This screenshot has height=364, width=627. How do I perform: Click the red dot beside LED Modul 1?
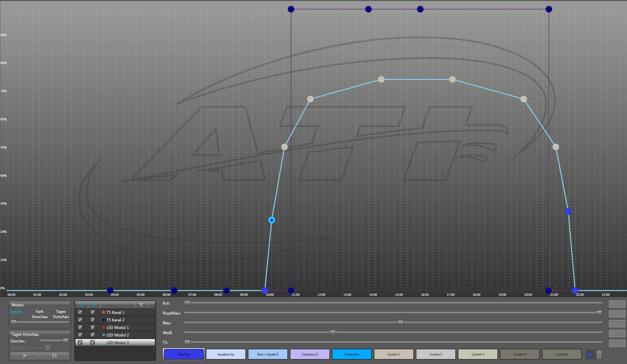[104, 327]
